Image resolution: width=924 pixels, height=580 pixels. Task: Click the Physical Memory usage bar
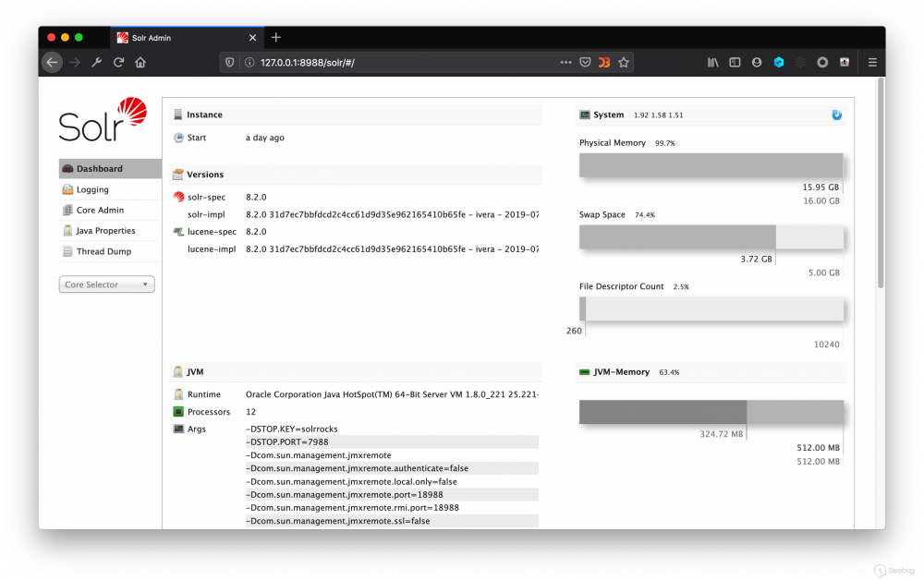pyautogui.click(x=710, y=164)
